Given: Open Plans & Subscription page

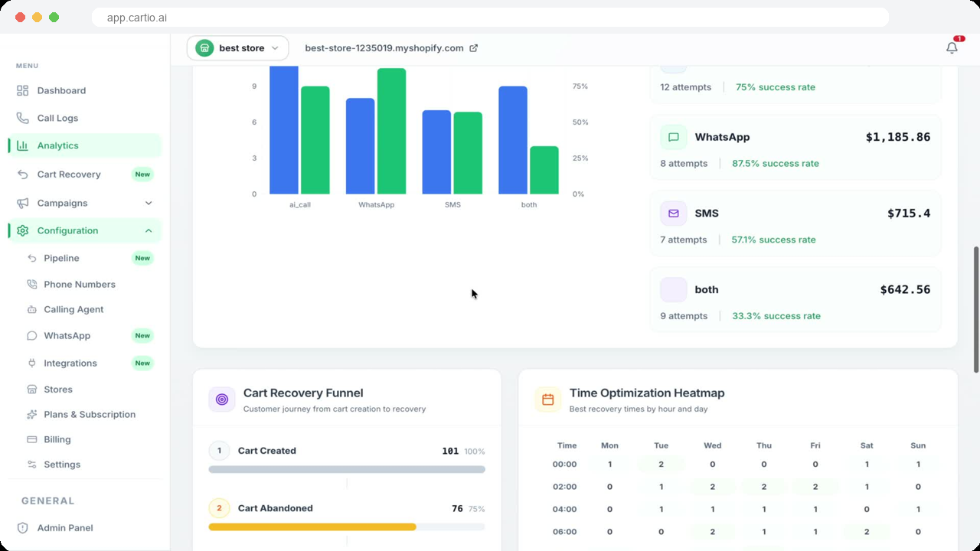Looking at the screenshot, I should [90, 414].
